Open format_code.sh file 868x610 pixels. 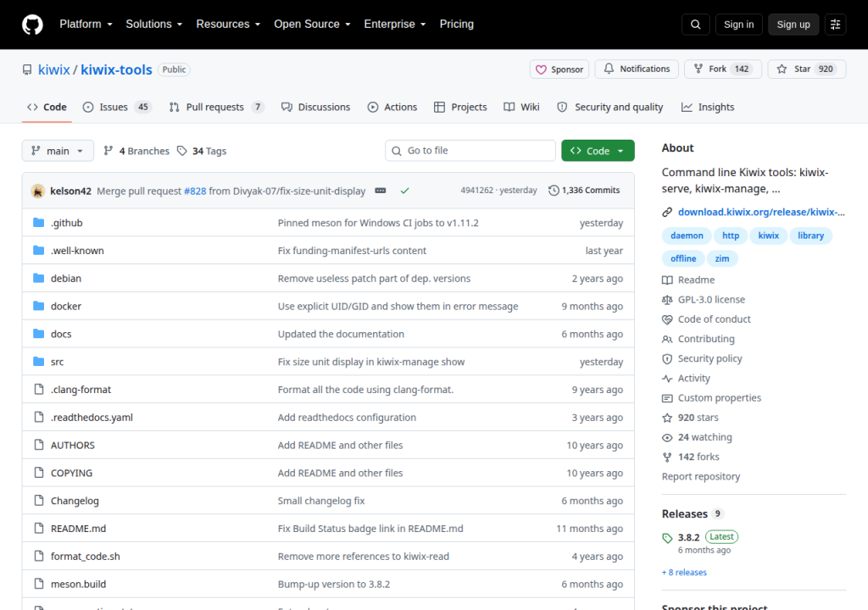(86, 557)
